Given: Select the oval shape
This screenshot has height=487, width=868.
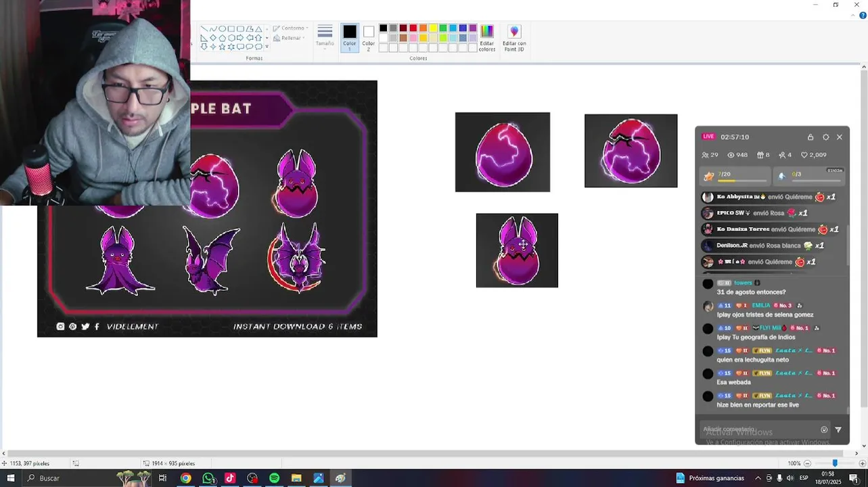Looking at the screenshot, I should pyautogui.click(x=222, y=29).
